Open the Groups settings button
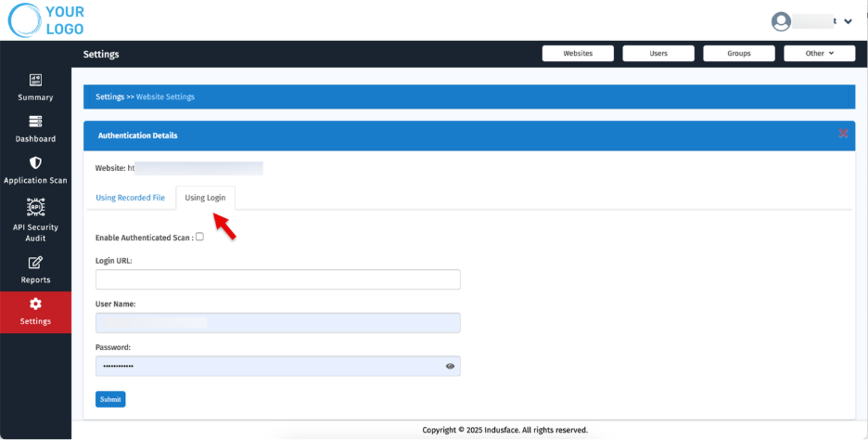The height and width of the screenshot is (440, 868). [x=739, y=53]
